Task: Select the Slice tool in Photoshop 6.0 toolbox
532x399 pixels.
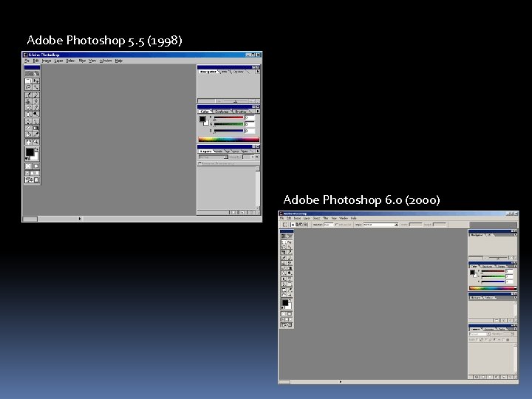Action: [290, 252]
